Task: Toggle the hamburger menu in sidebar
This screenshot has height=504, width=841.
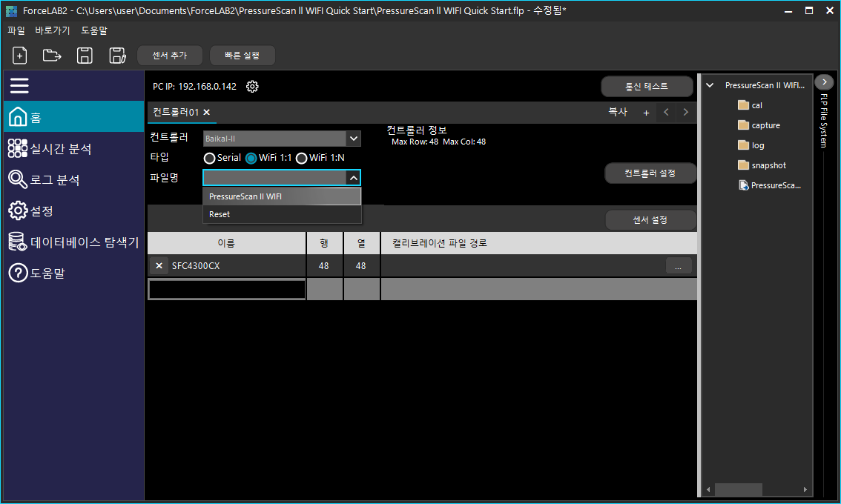Action: pyautogui.click(x=19, y=86)
